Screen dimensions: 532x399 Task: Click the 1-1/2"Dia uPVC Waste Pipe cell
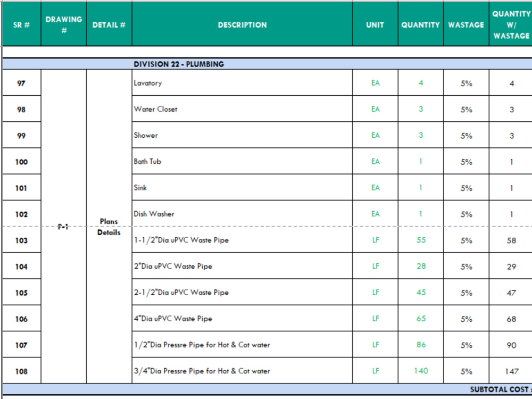point(242,240)
